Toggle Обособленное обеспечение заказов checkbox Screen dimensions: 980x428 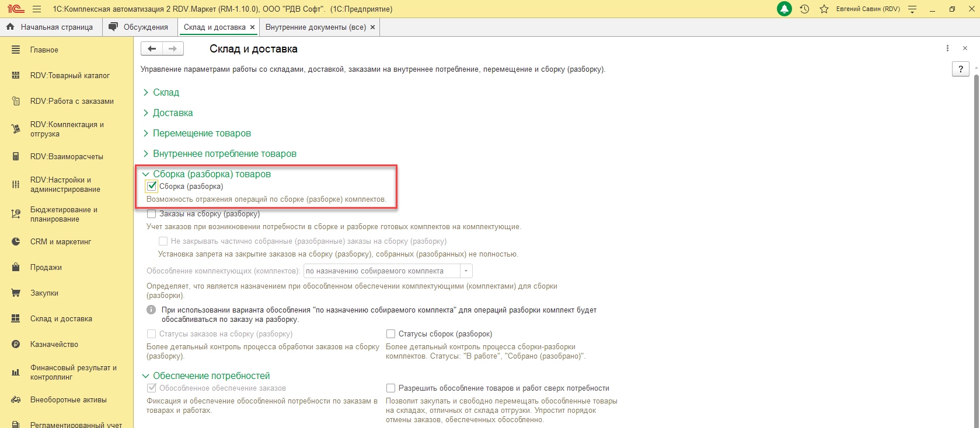point(152,388)
